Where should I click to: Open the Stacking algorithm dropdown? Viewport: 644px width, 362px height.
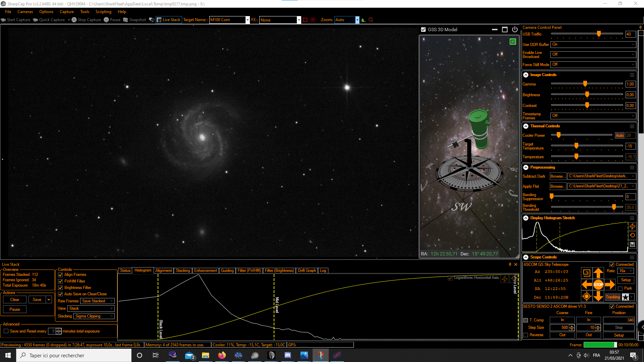click(94, 316)
